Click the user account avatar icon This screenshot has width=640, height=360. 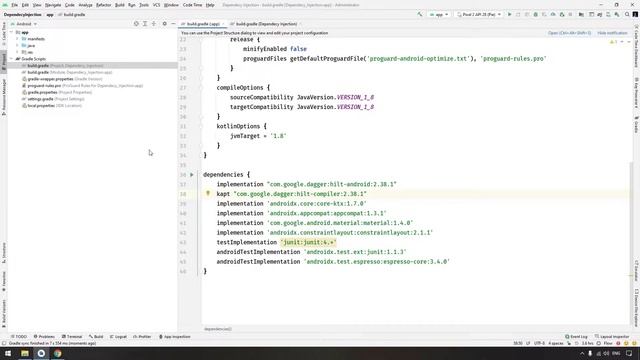[x=636, y=14]
